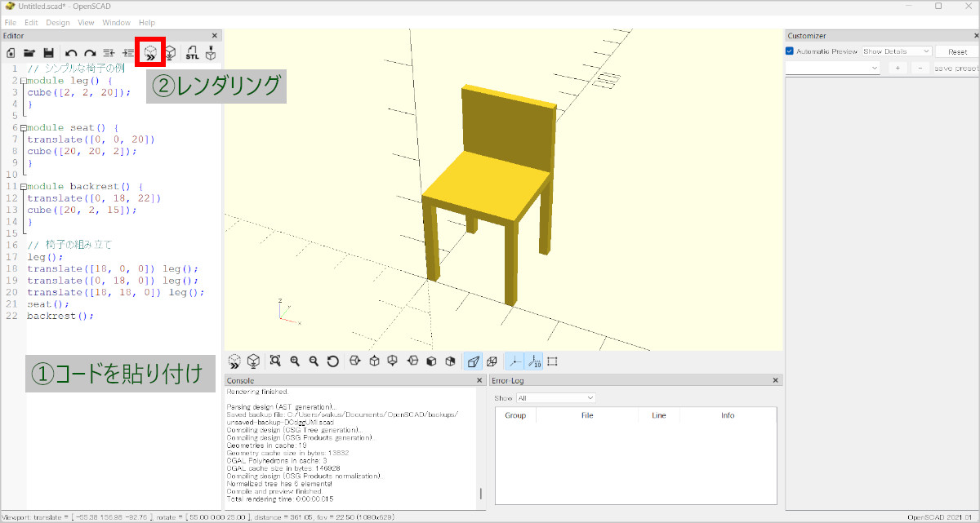Switch to the right side view
The height and width of the screenshot is (523, 980).
355,361
